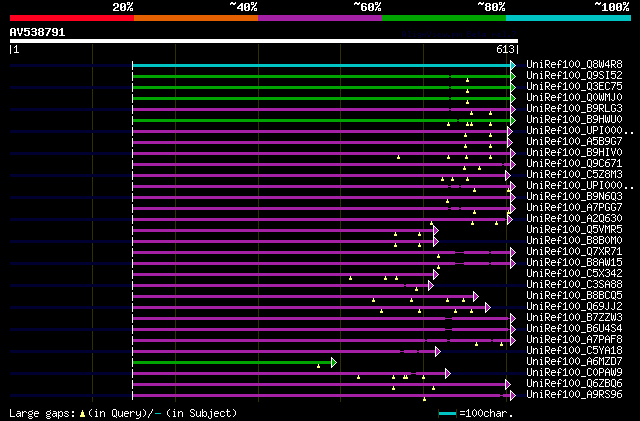The height and width of the screenshot is (421, 640).
Task: Select the UniRef100_B8B0M0 label
Action: 574,241
